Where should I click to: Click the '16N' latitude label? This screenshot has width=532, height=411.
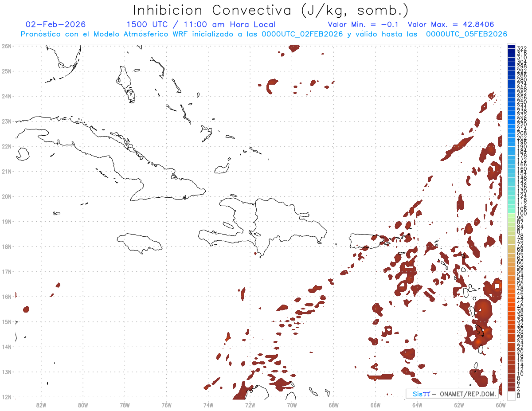[7, 297]
